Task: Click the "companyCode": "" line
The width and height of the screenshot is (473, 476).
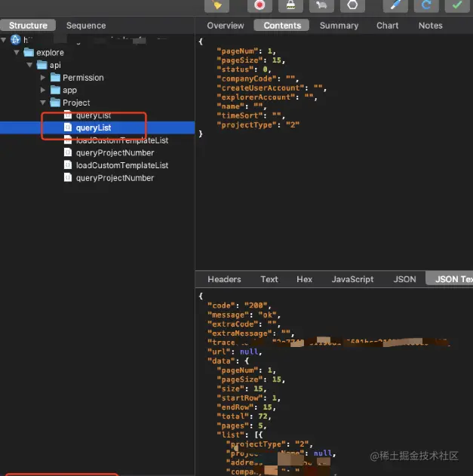Action: click(x=258, y=78)
